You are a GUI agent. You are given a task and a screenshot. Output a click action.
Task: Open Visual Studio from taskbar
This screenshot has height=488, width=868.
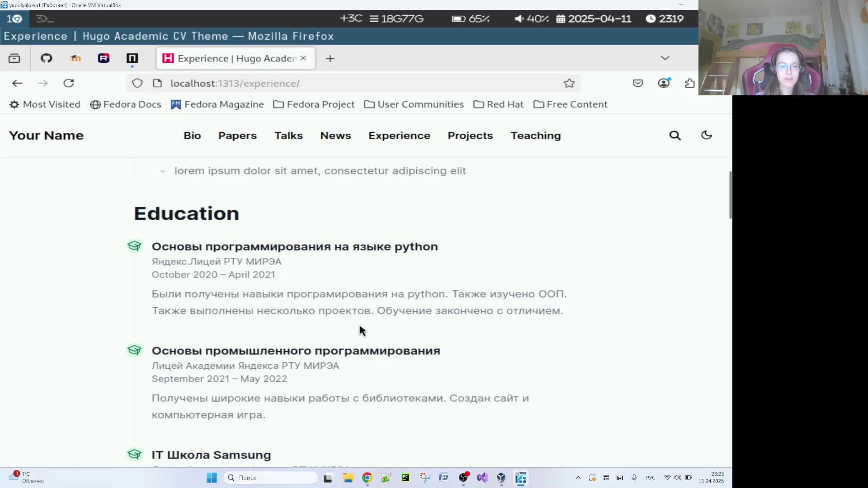coord(482,478)
